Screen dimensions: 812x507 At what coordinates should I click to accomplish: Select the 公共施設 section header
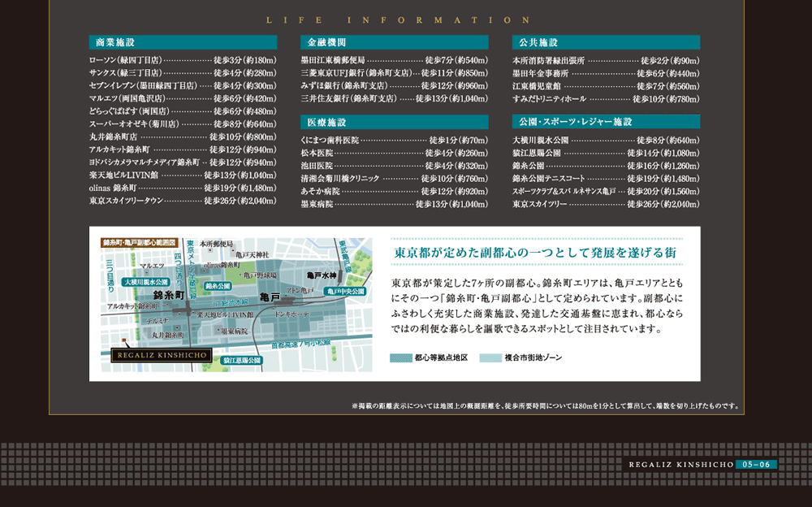pos(606,42)
